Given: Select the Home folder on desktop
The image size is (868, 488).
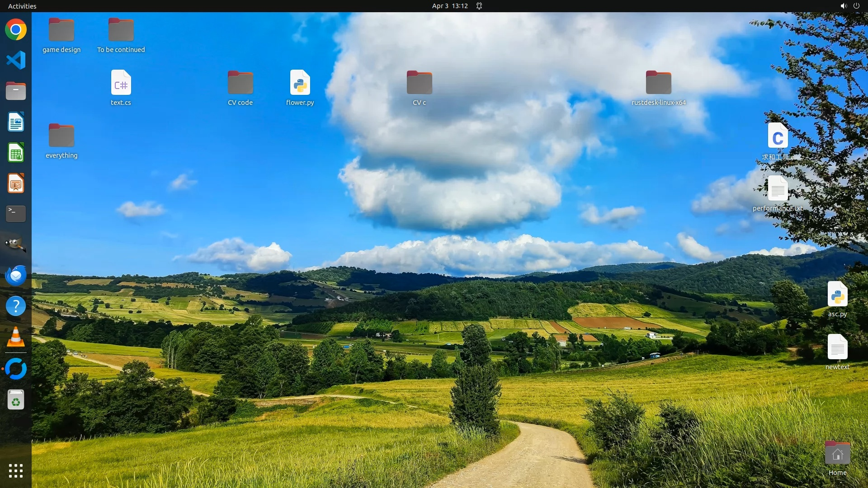Looking at the screenshot, I should 837,454.
